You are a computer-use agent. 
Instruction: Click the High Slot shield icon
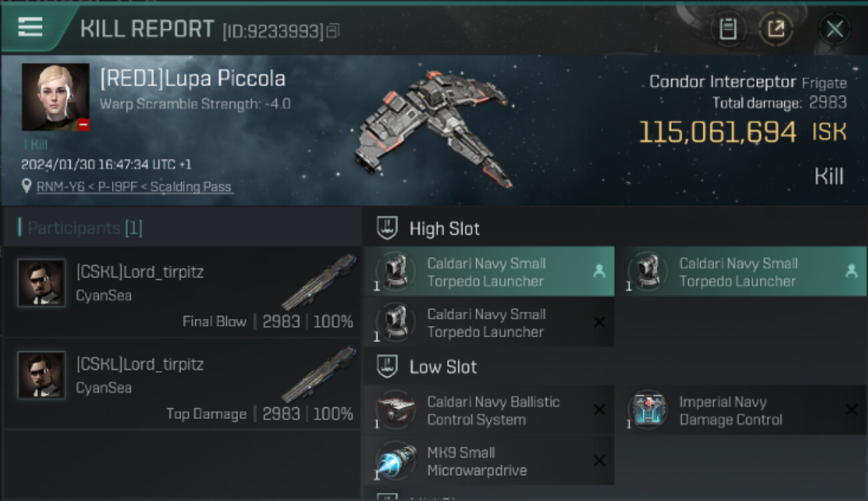tap(388, 228)
